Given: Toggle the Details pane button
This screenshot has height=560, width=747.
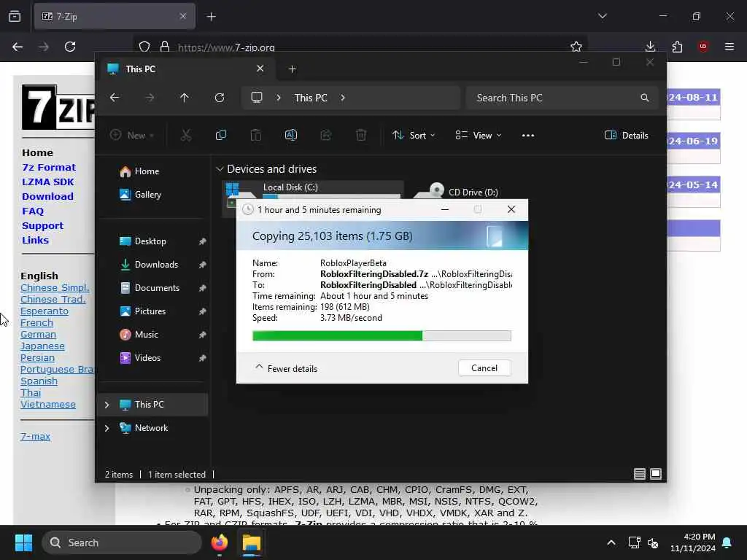Looking at the screenshot, I should (626, 135).
